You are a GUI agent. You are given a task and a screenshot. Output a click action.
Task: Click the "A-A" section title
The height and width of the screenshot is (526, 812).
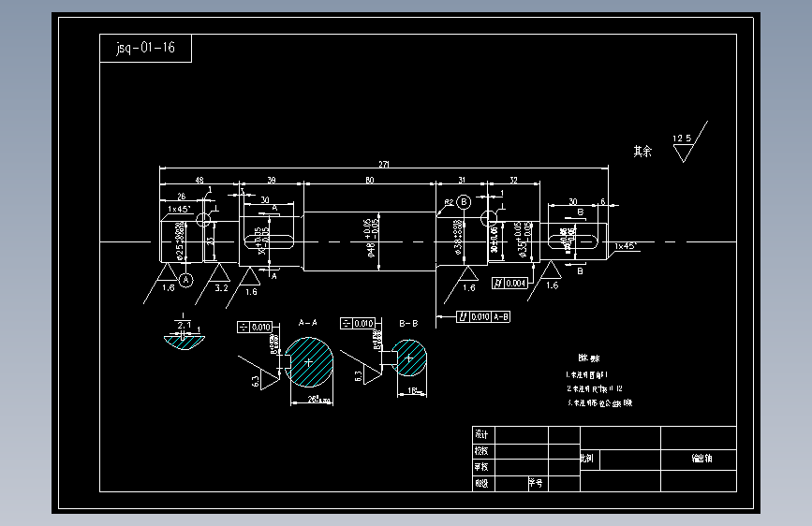[307, 323]
